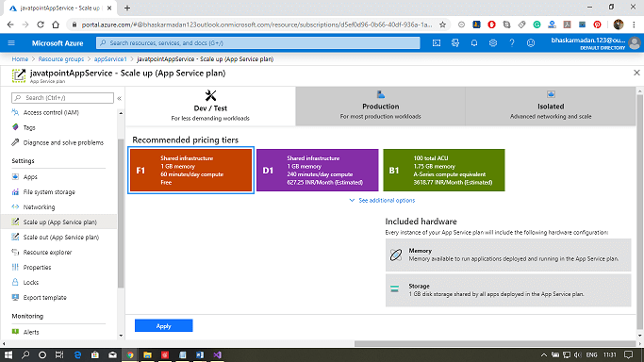The width and height of the screenshot is (644, 362).
Task: Open Windows taskbar search
Action: click(25, 355)
